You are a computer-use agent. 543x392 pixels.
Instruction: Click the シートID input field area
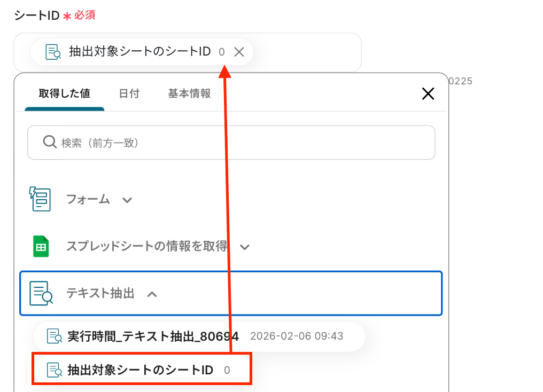188,52
